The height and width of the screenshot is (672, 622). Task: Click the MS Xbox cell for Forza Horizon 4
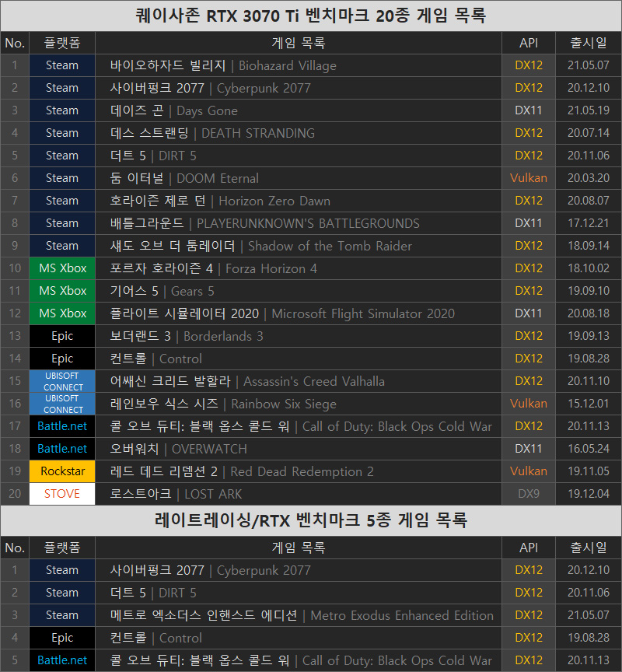coord(62,268)
